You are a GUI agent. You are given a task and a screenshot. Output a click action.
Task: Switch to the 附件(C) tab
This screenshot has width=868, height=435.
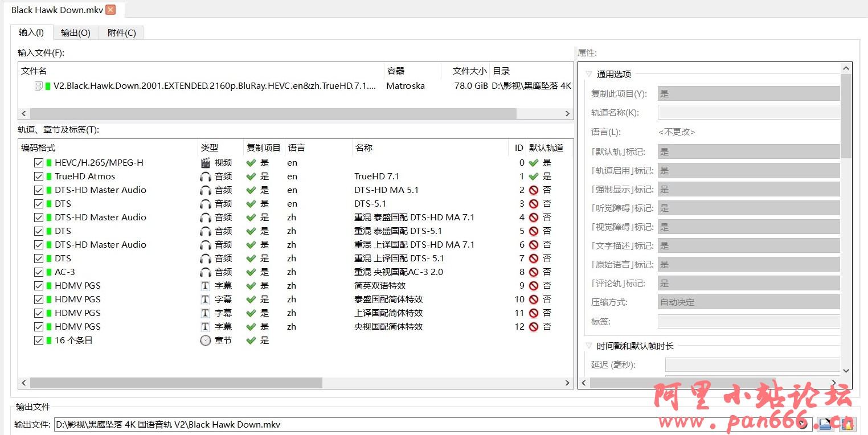[x=121, y=32]
